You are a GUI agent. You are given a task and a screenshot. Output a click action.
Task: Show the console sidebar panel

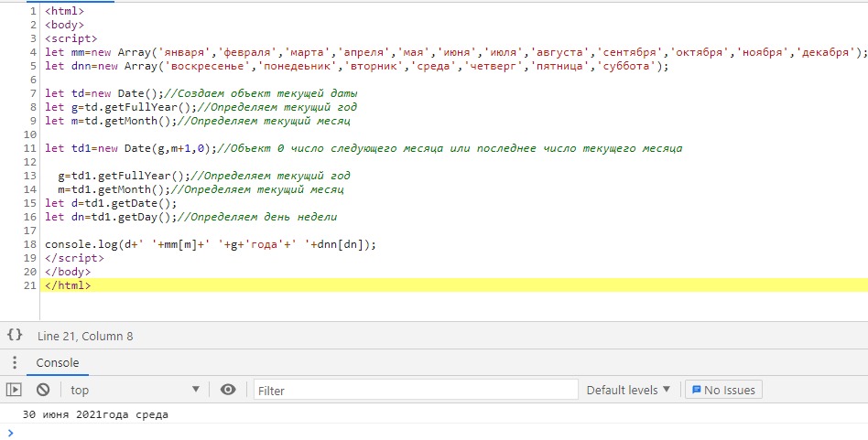click(x=14, y=390)
